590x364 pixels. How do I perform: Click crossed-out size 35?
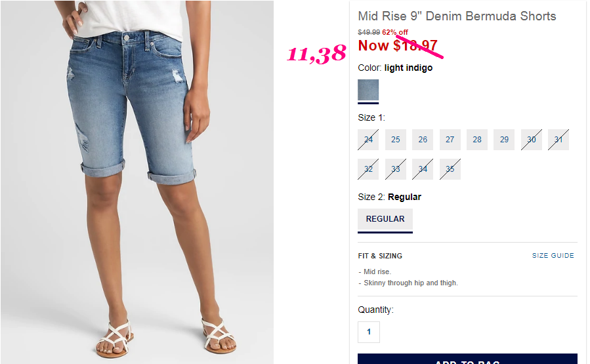pyautogui.click(x=450, y=169)
